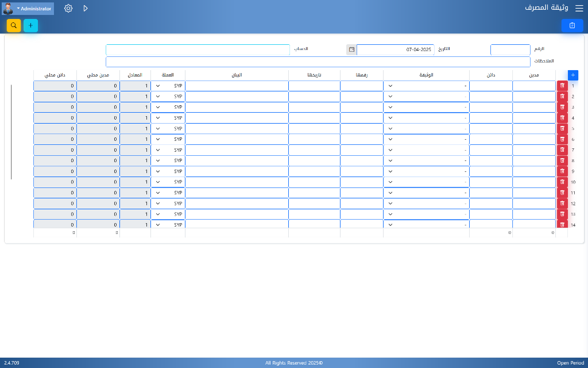The height and width of the screenshot is (368, 588).
Task: Remove row 10 with its trash icon
Action: point(562,182)
